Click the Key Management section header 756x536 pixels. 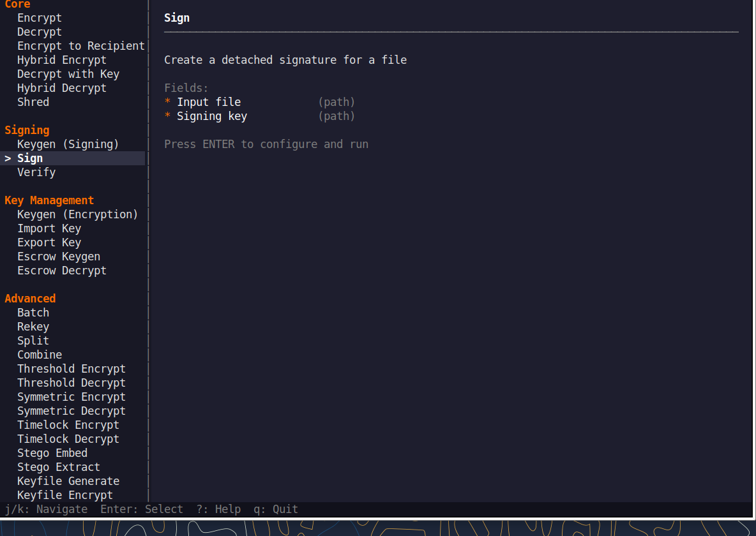[49, 200]
